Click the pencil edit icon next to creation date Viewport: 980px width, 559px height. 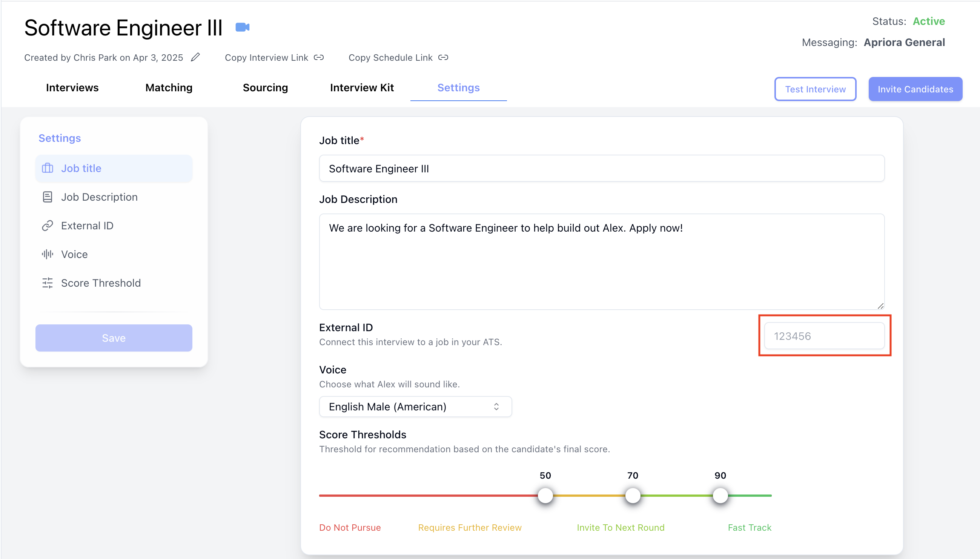[195, 57]
